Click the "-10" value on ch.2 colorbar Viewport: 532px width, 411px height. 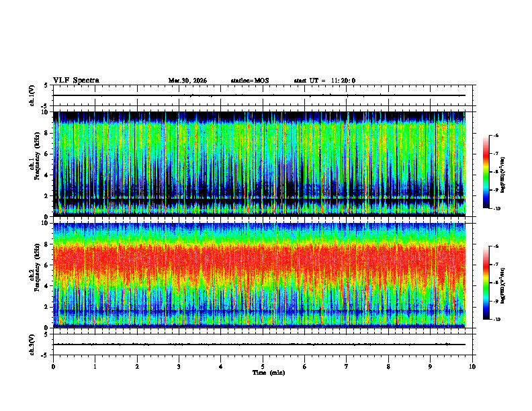496,320
